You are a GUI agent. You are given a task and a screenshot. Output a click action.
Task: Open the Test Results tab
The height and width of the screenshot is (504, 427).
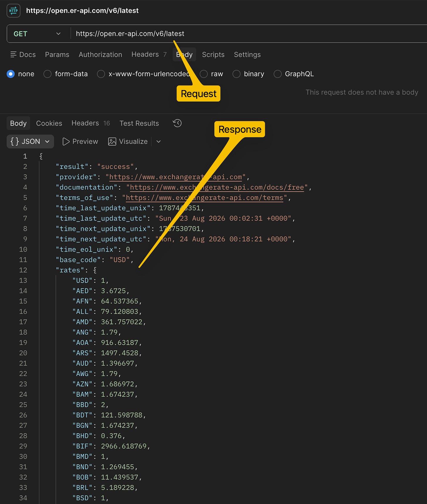139,123
